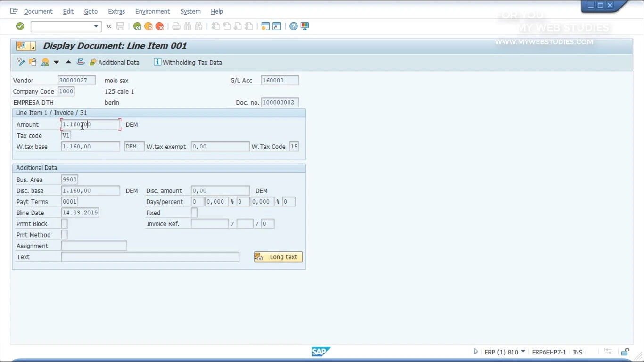This screenshot has width=644, height=362.
Task: Click the Long text button
Action: tap(278, 257)
